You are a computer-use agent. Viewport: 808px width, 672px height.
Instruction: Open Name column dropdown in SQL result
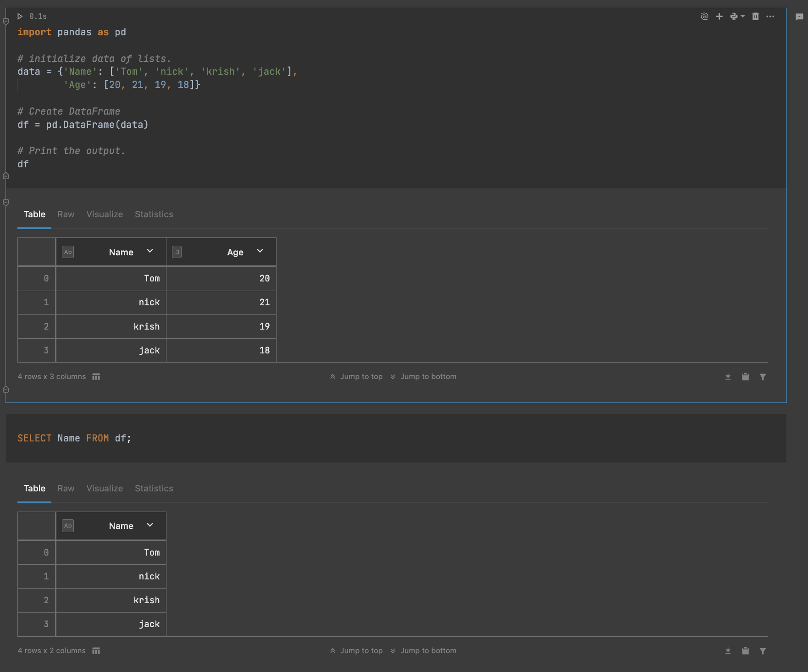coord(150,525)
